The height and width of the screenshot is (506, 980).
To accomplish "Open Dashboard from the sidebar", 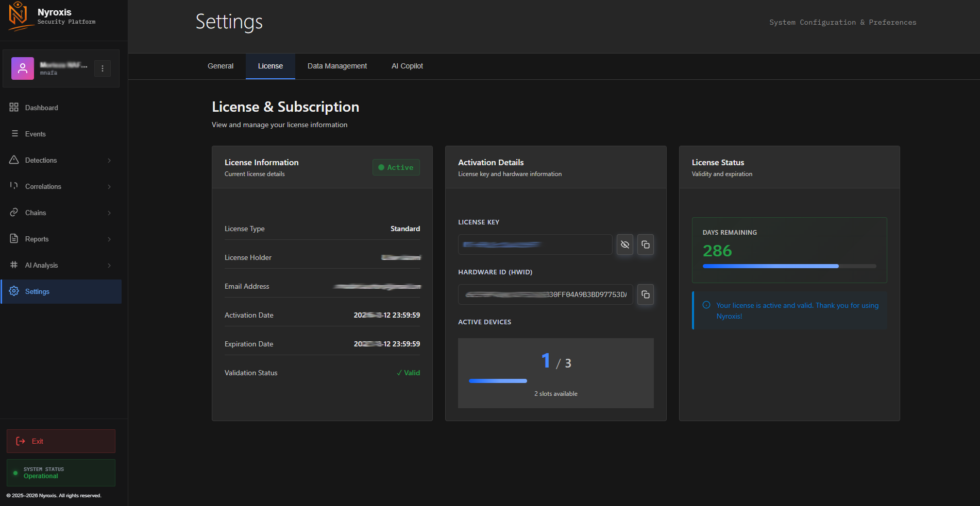I will (x=61, y=108).
